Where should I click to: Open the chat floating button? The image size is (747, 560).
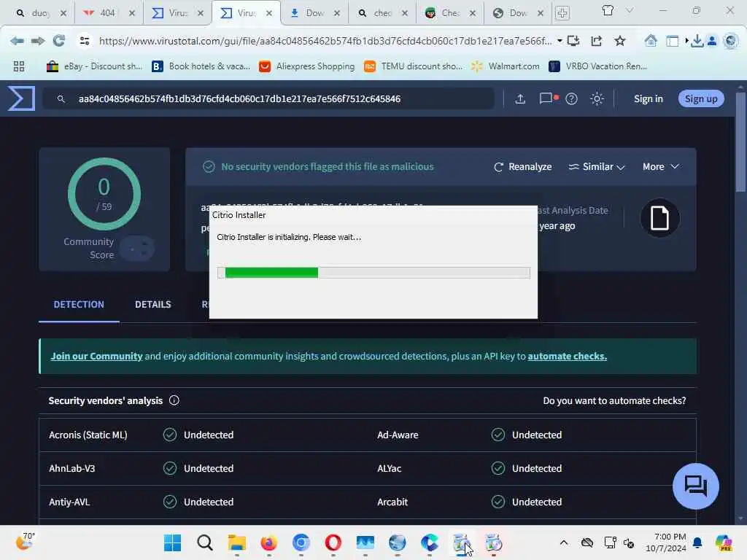tap(695, 486)
